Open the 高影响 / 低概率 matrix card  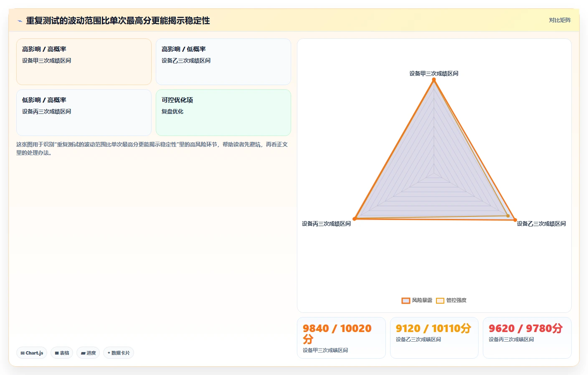(223, 62)
